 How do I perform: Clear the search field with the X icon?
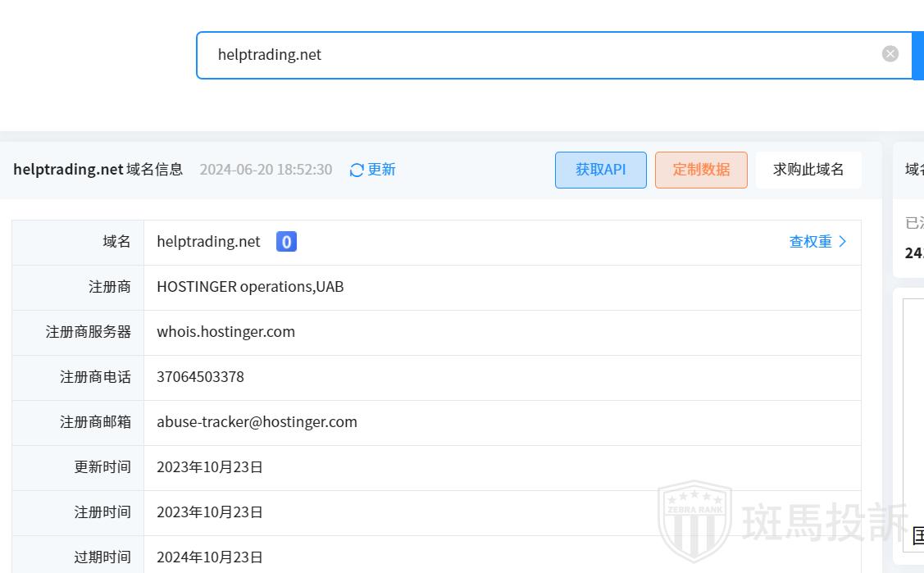tap(890, 54)
